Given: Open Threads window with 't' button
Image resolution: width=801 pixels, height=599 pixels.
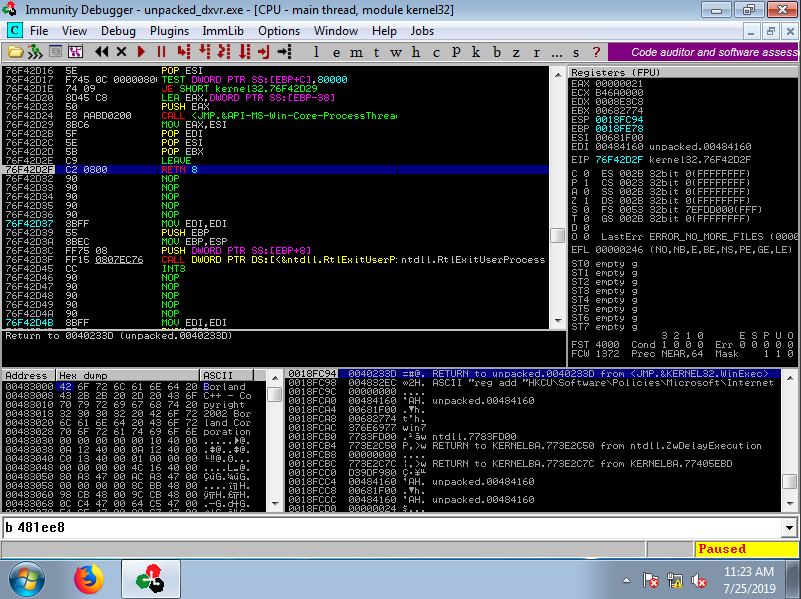Looking at the screenshot, I should [x=376, y=52].
